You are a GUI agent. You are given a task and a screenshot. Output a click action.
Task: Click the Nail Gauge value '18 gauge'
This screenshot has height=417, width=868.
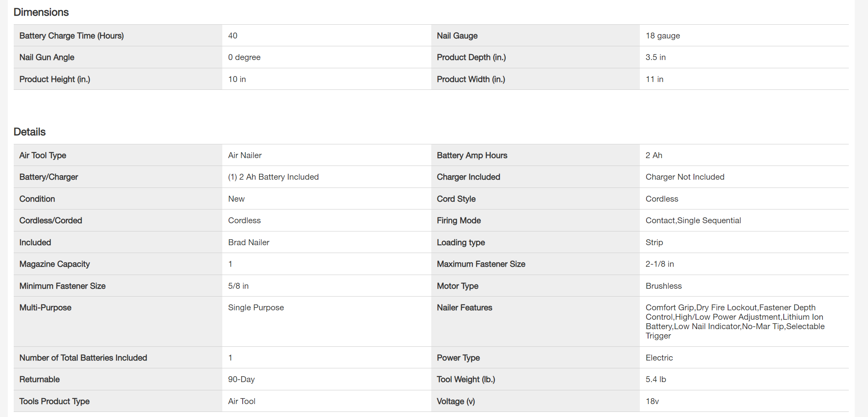(x=663, y=36)
